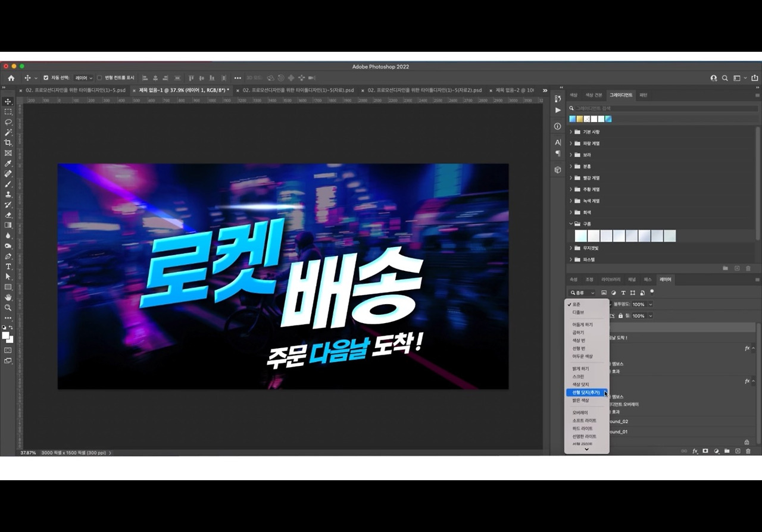Toggle the type layer filter icon

(623, 293)
